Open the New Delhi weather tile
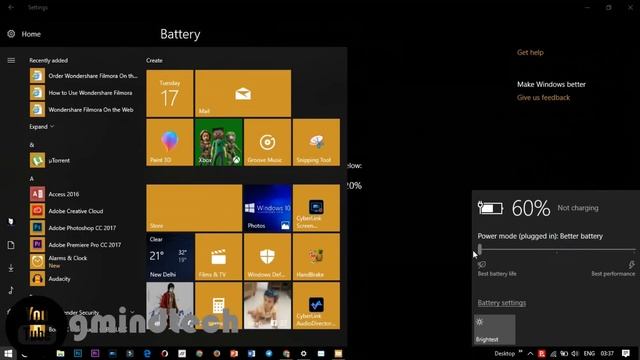640x360 pixels. [170, 257]
